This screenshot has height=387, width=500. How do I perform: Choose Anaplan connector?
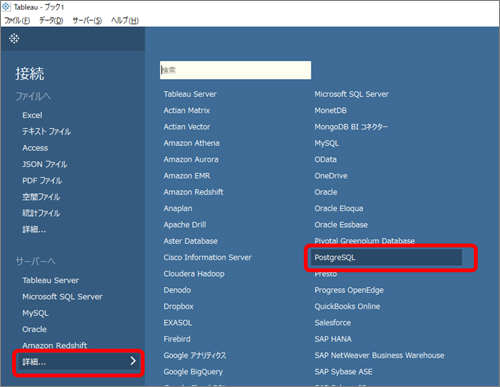click(178, 209)
